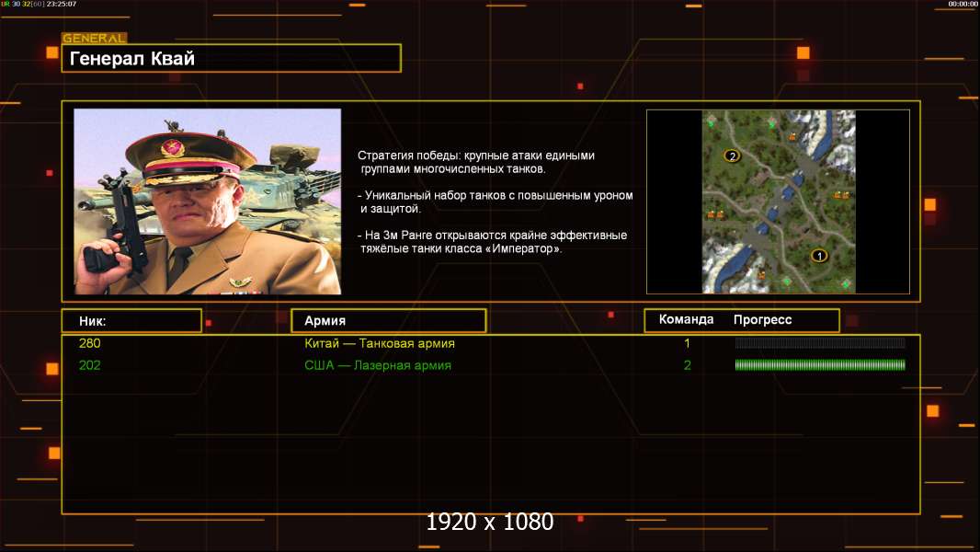Click start position marker 2 on the map
Screen dimensions: 980x552
pyautogui.click(x=732, y=155)
